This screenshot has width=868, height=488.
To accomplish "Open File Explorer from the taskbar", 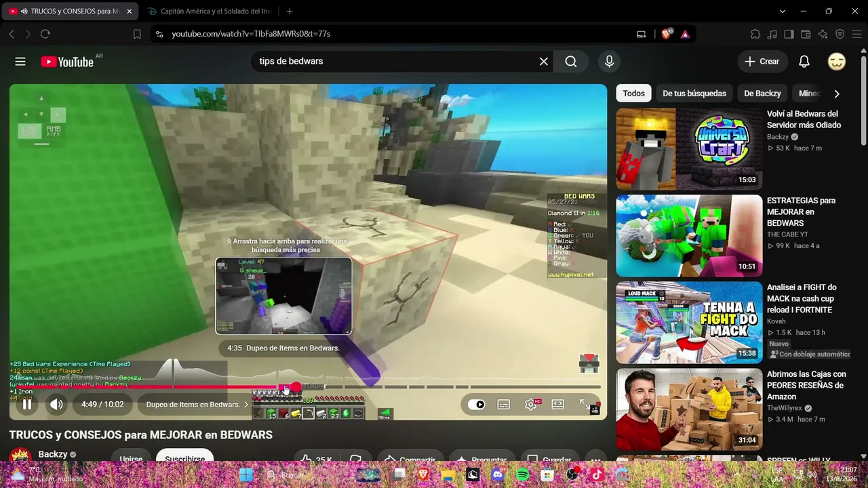I will tap(448, 474).
